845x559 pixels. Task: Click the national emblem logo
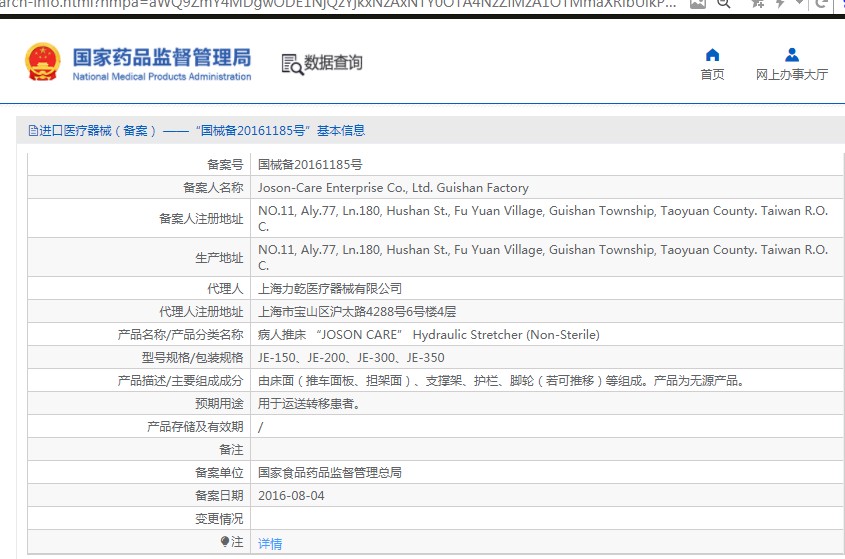(43, 62)
